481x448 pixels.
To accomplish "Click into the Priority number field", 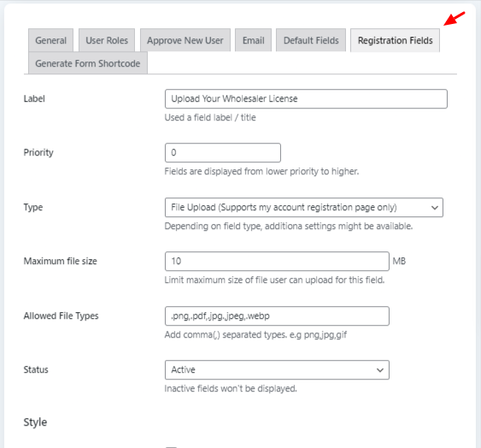I will pyautogui.click(x=223, y=152).
